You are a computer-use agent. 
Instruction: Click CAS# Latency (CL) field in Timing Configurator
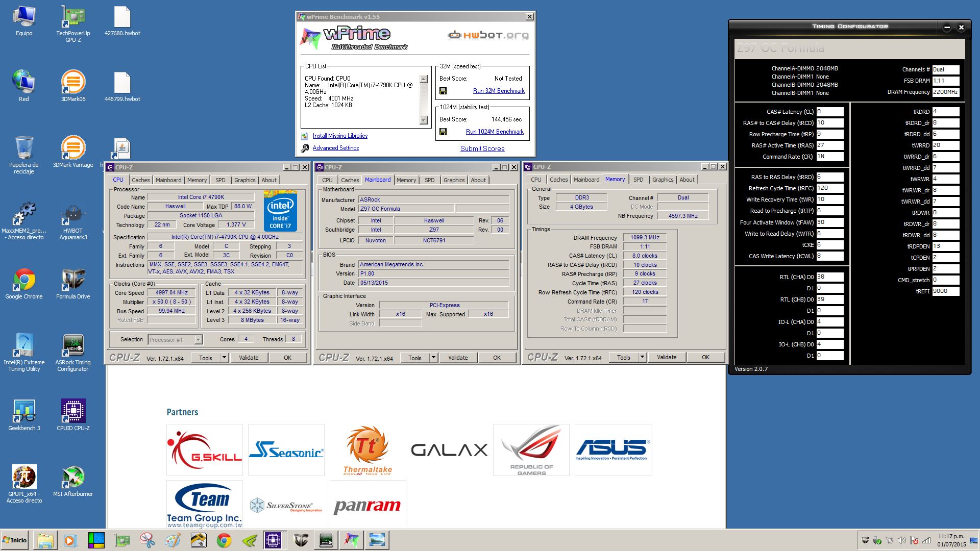830,112
